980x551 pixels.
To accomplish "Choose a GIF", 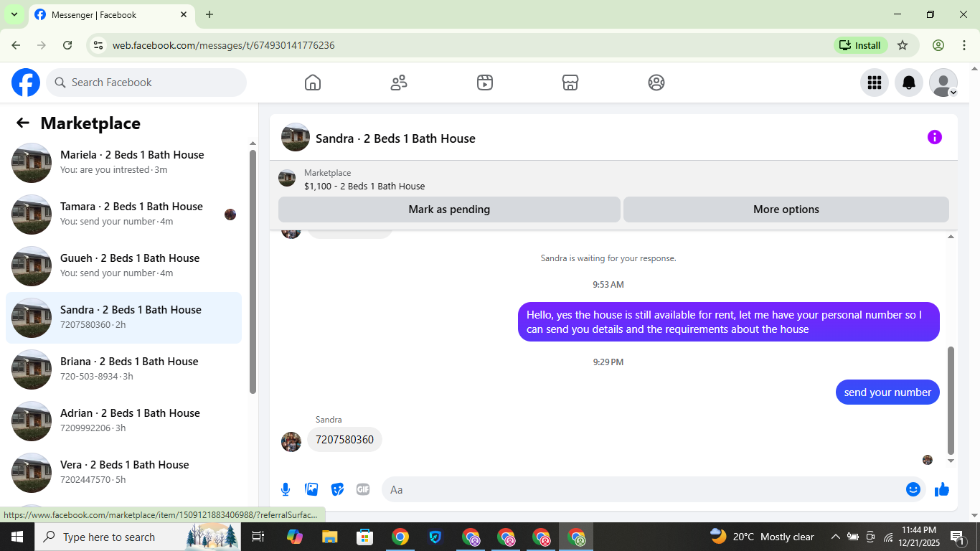I will (363, 489).
